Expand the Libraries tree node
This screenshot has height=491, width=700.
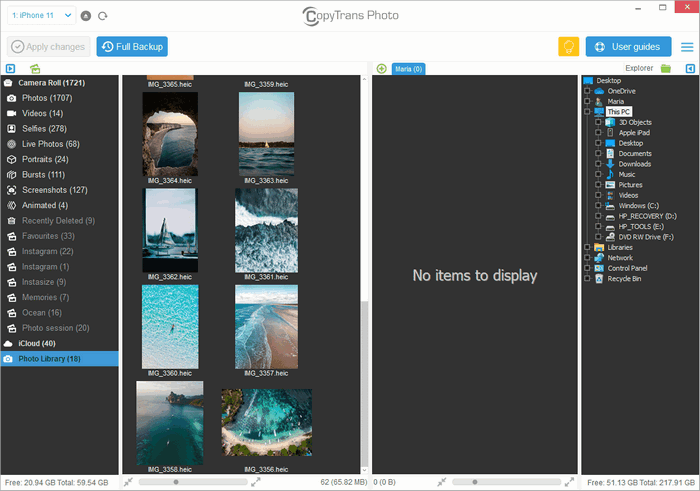pyautogui.click(x=588, y=247)
